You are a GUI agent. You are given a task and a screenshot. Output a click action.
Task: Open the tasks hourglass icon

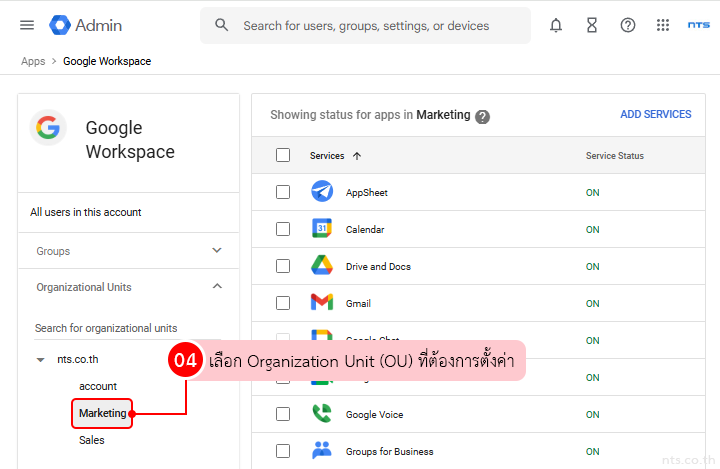(x=592, y=25)
